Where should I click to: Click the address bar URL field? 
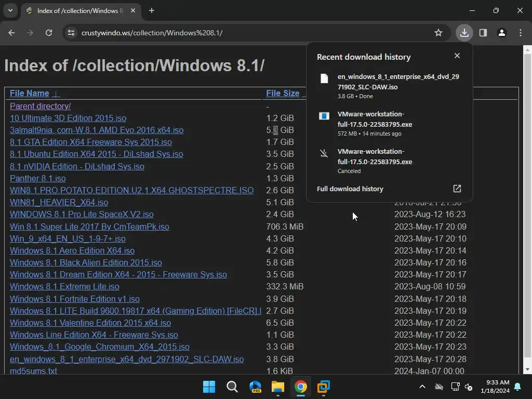click(255, 33)
